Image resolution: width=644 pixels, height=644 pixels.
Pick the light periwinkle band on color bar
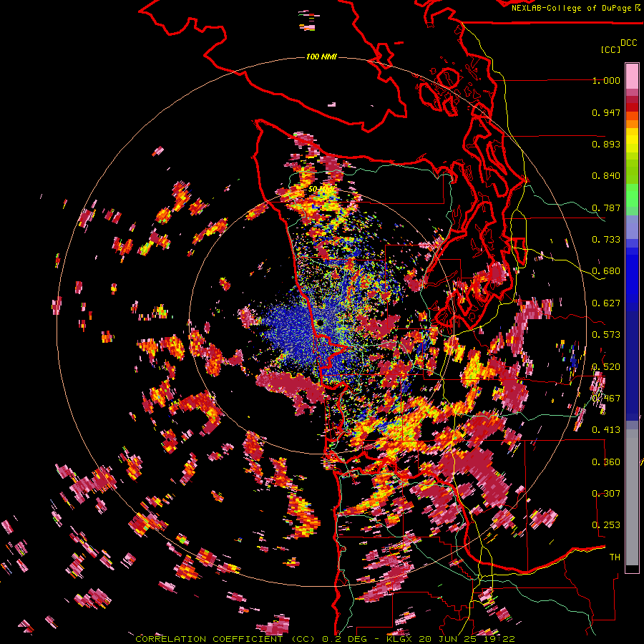coord(632,227)
